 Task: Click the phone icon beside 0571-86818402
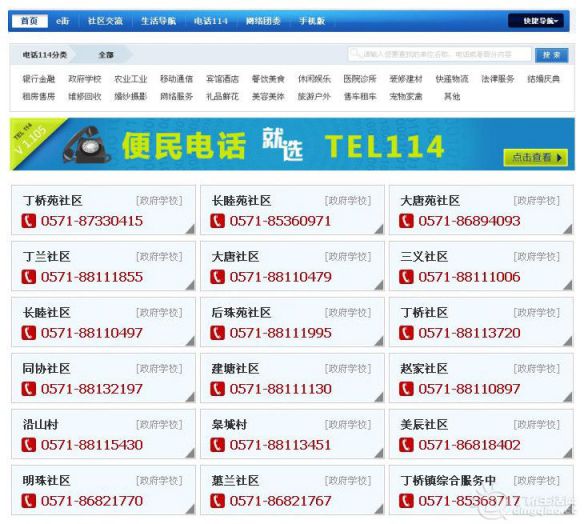click(x=406, y=445)
